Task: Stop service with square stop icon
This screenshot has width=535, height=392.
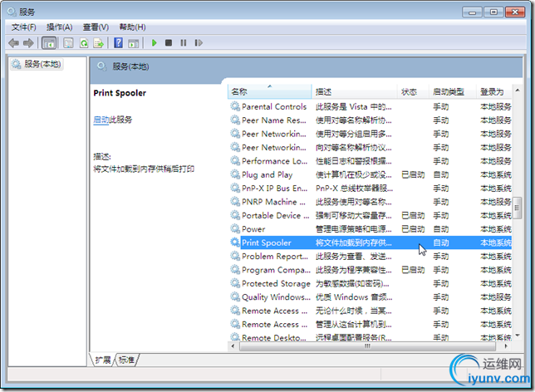Action: (x=168, y=43)
